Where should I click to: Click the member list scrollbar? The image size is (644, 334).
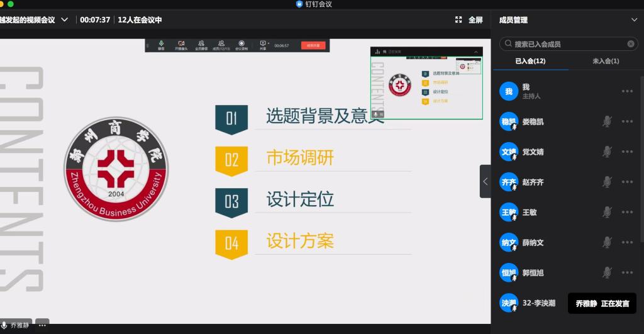642,158
